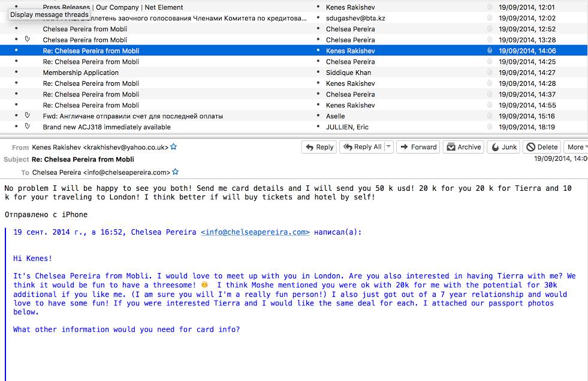Select the Fwd email from Aselle
The height and width of the screenshot is (381, 588).
coord(132,116)
